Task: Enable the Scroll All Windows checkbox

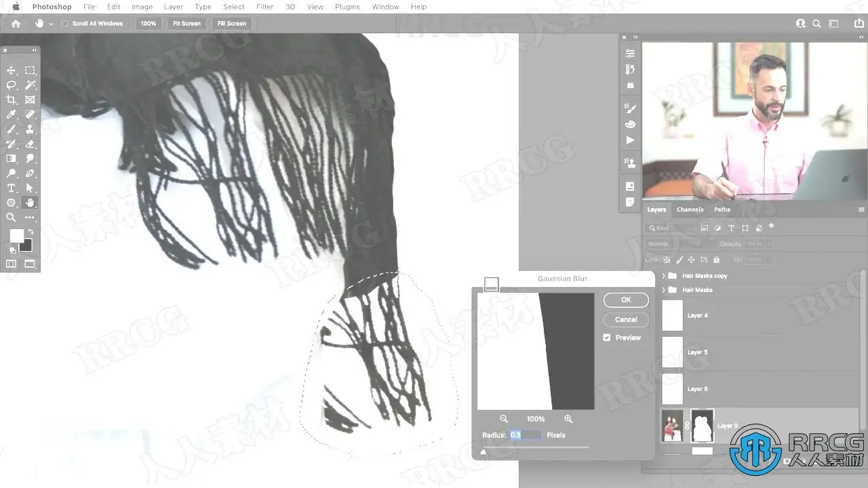Action: (65, 24)
